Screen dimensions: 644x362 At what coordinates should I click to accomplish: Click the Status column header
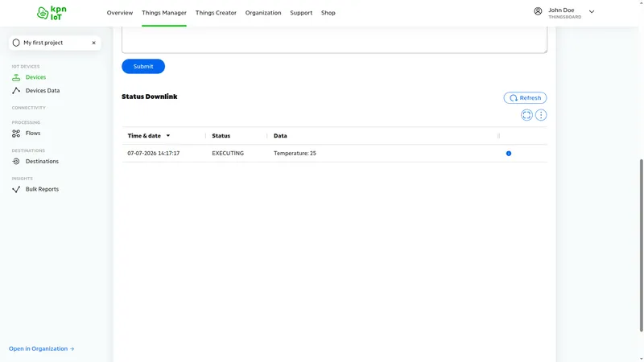pyautogui.click(x=221, y=136)
